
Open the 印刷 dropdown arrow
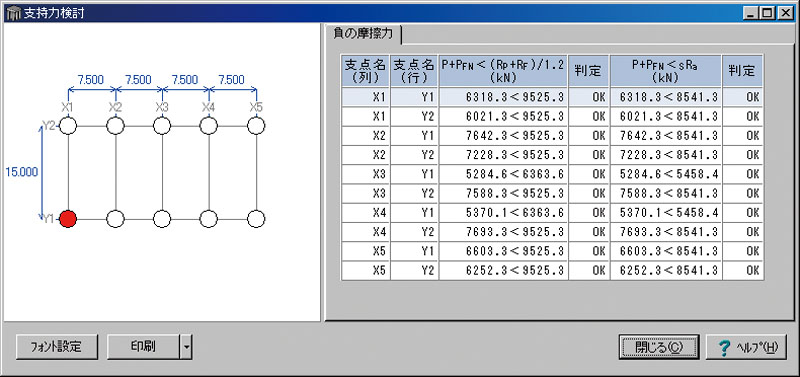point(186,347)
